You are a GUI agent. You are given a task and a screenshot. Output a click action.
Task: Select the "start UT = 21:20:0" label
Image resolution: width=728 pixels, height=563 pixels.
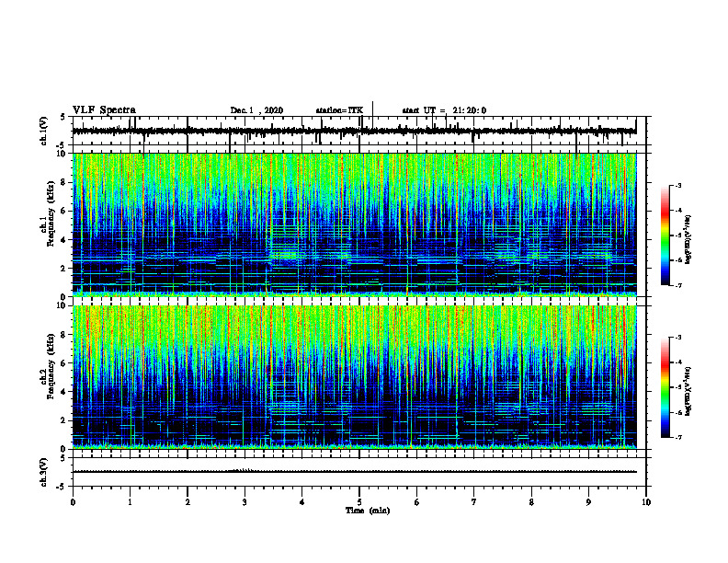point(444,110)
